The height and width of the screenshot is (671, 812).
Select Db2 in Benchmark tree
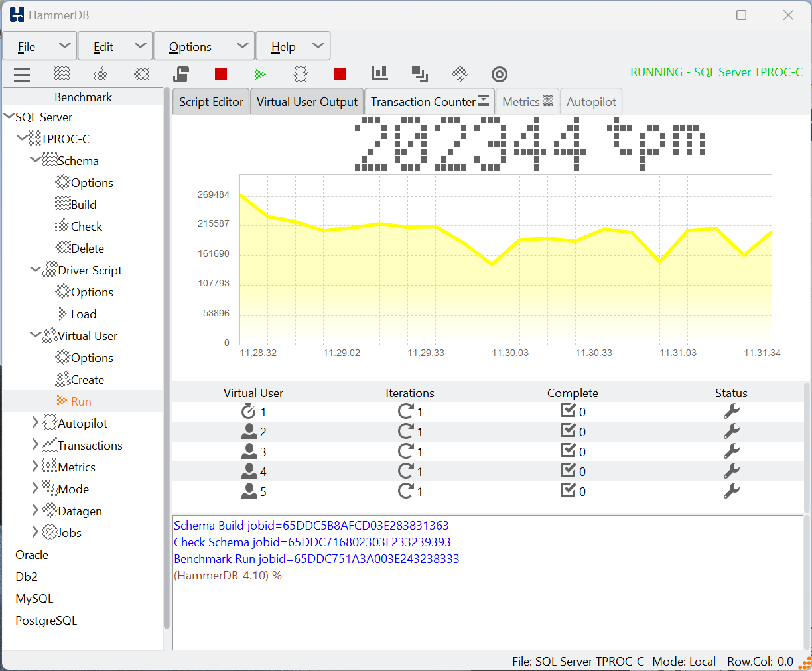click(27, 576)
